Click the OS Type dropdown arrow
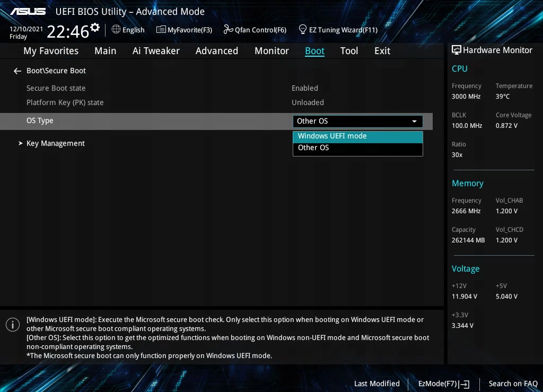 coord(414,121)
